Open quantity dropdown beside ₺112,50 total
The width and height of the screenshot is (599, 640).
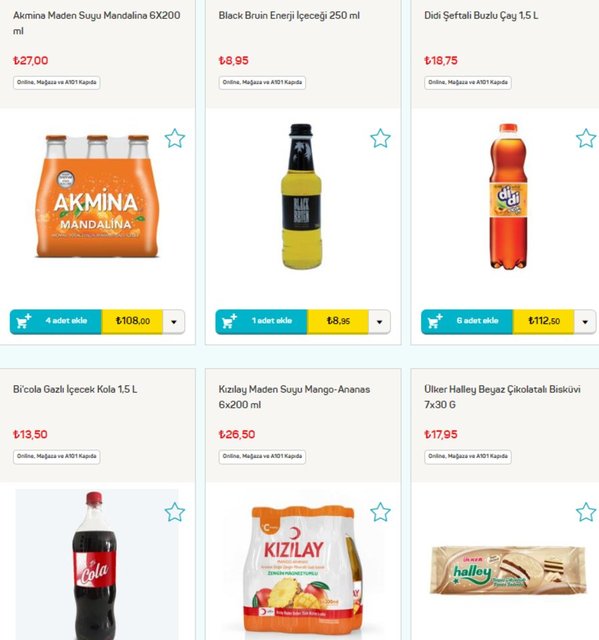click(585, 322)
